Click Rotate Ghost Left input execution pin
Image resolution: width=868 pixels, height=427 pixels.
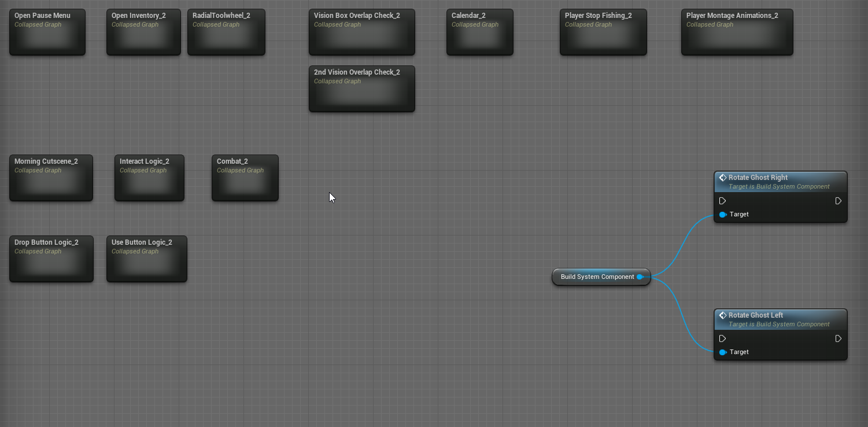[722, 338]
